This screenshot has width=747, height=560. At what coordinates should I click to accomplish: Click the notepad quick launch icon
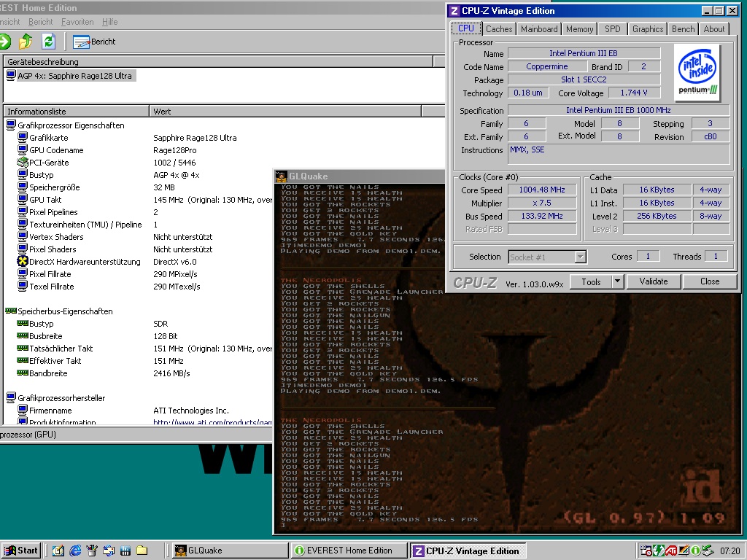pyautogui.click(x=58, y=551)
